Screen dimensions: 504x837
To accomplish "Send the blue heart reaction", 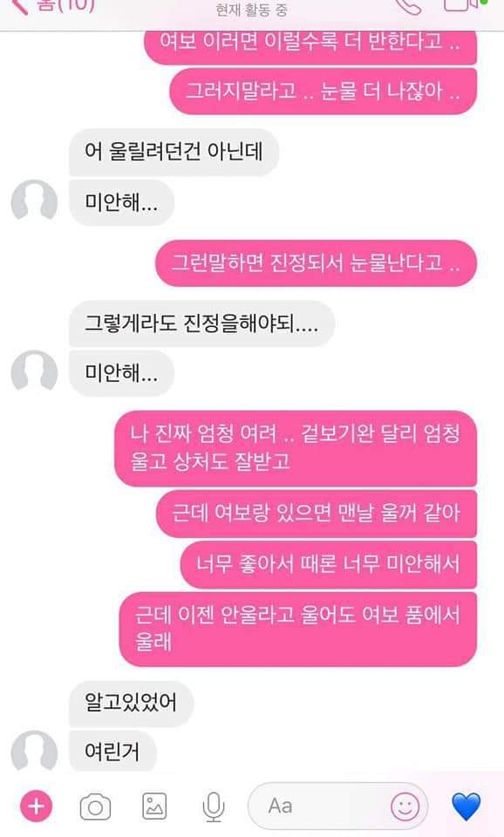I will point(467,806).
